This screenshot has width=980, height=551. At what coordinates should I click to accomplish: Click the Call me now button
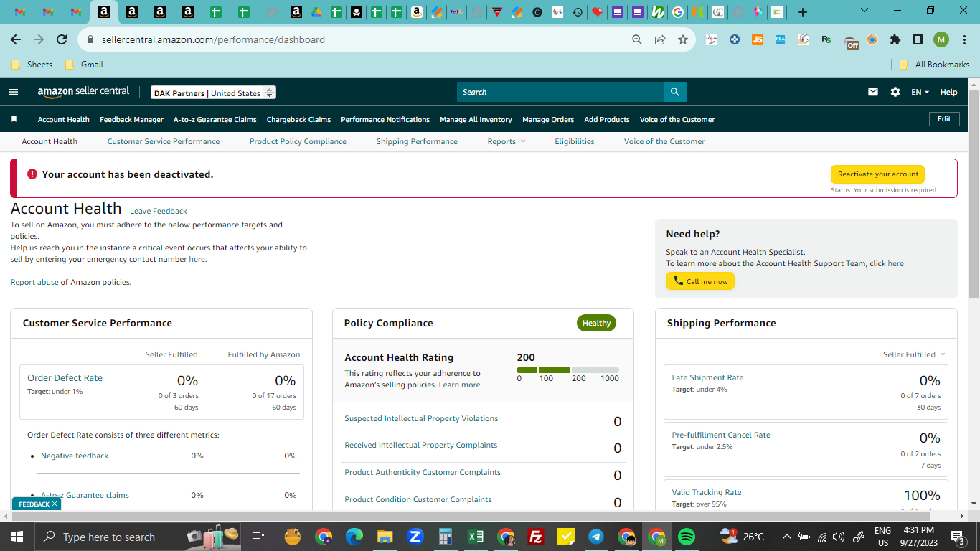point(700,281)
